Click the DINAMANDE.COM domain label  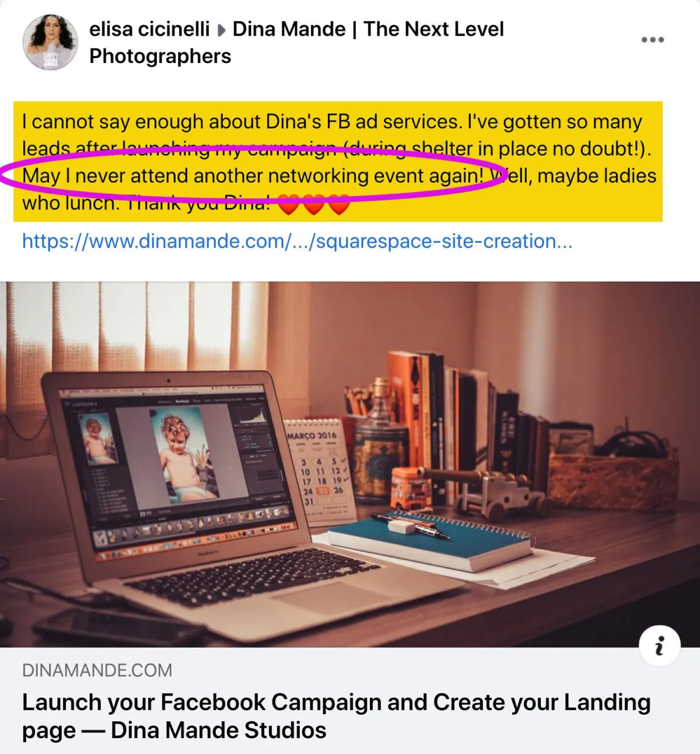(x=97, y=670)
